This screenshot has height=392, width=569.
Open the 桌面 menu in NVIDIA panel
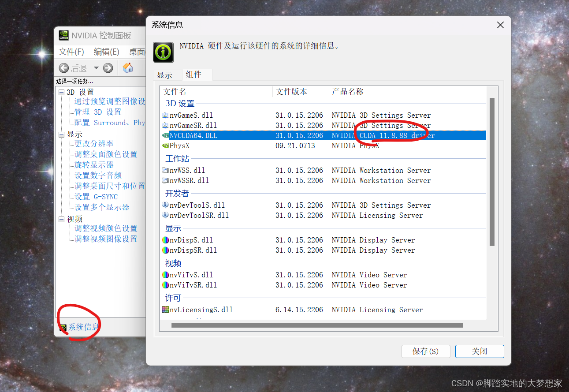point(137,52)
